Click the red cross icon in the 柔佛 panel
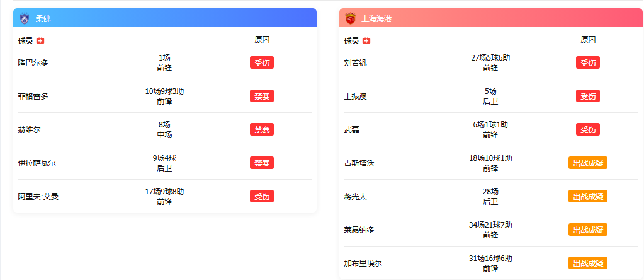The width and height of the screenshot is (644, 280). [x=40, y=40]
